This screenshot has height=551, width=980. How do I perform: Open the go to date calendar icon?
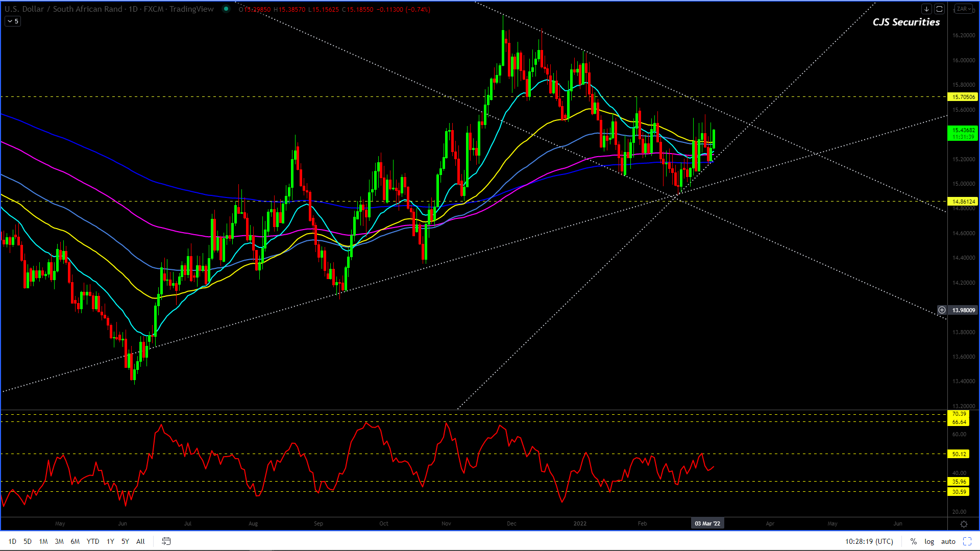click(x=166, y=541)
